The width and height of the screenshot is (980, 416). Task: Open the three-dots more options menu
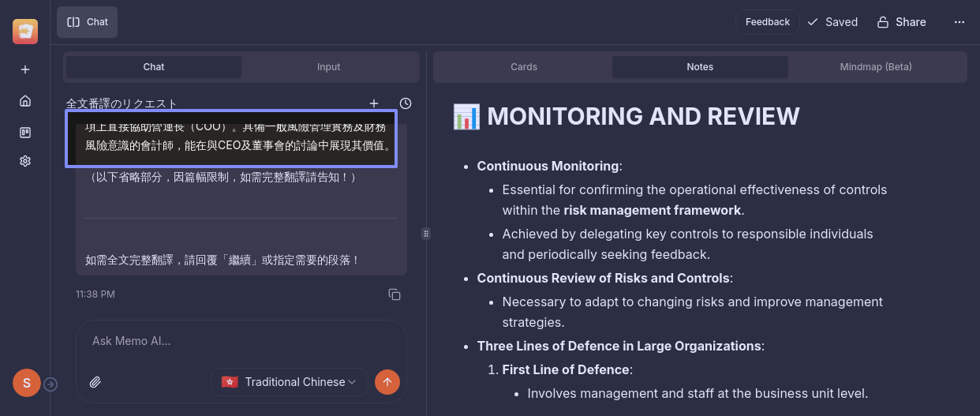[x=959, y=22]
